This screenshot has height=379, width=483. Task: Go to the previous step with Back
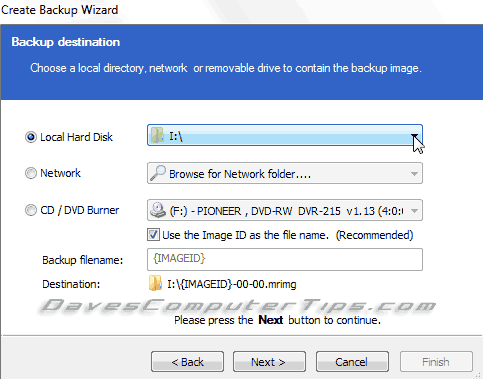[x=187, y=362]
